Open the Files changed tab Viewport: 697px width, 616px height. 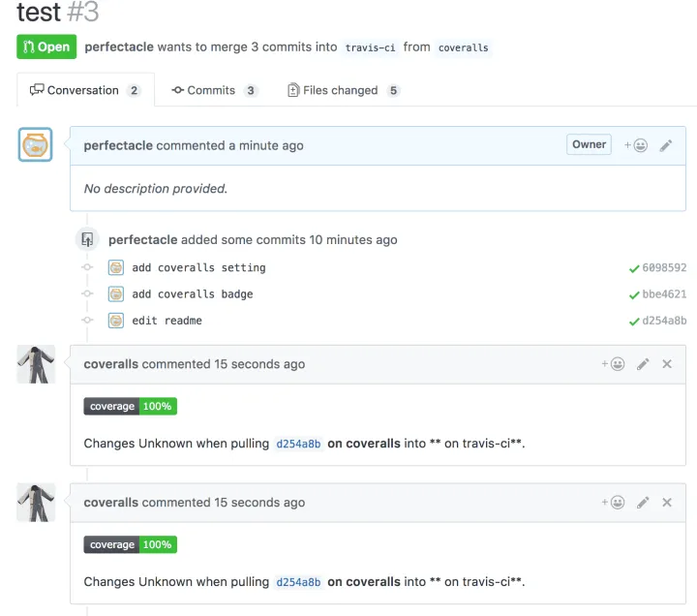click(x=344, y=90)
